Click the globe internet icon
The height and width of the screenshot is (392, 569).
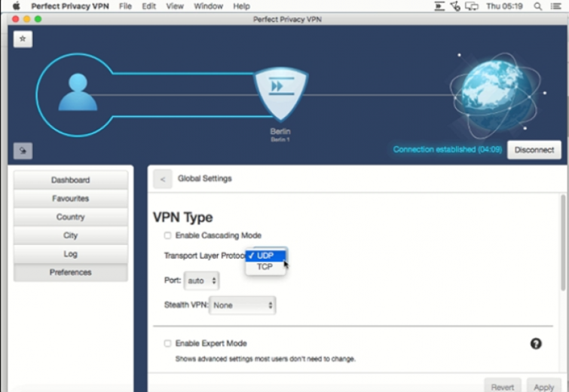coord(497,95)
